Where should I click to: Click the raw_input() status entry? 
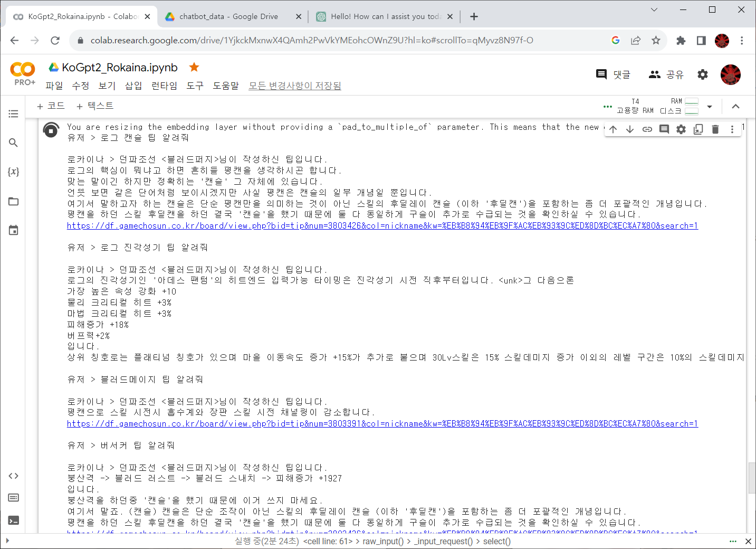click(383, 541)
